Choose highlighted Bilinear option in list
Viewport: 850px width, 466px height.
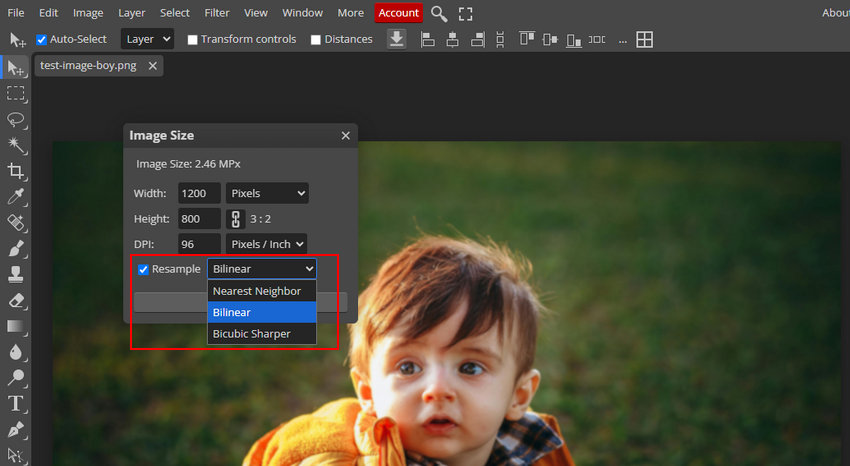point(262,312)
